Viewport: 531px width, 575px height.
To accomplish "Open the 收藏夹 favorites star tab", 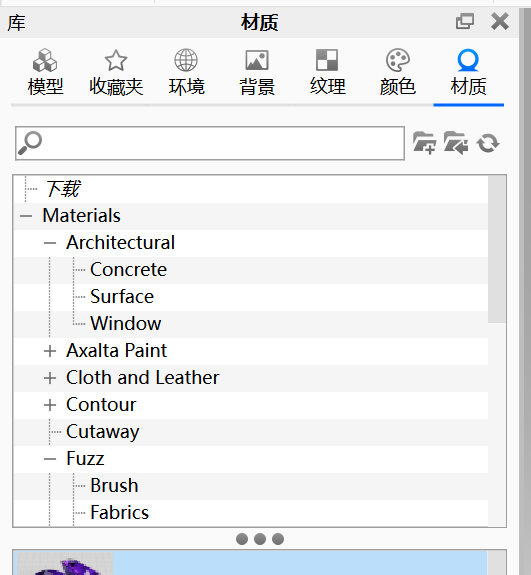I will click(116, 72).
